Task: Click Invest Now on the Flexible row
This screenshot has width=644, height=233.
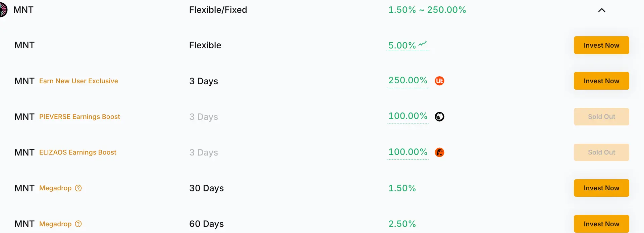Action: pyautogui.click(x=601, y=45)
